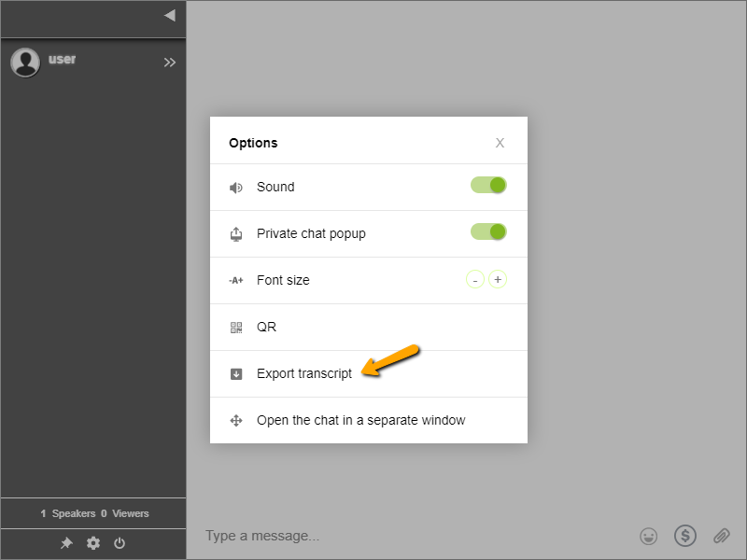The width and height of the screenshot is (747, 560).
Task: Click the Export transcript download icon
Action: pos(236,373)
